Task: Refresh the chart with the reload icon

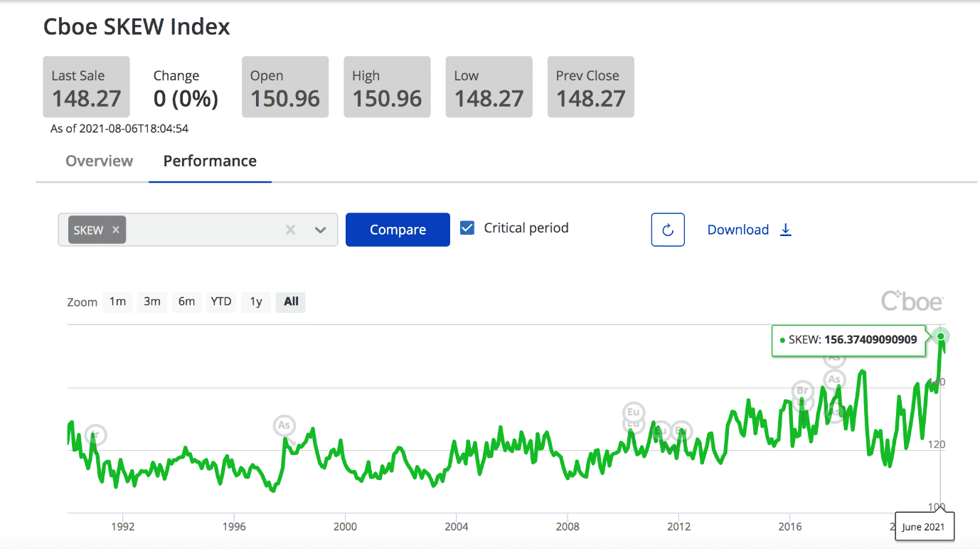Action: pyautogui.click(x=668, y=230)
